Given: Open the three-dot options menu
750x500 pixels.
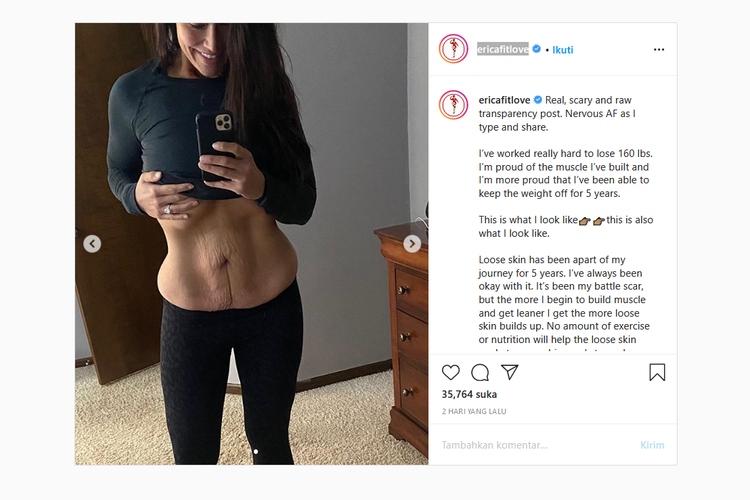Looking at the screenshot, I should 659,49.
